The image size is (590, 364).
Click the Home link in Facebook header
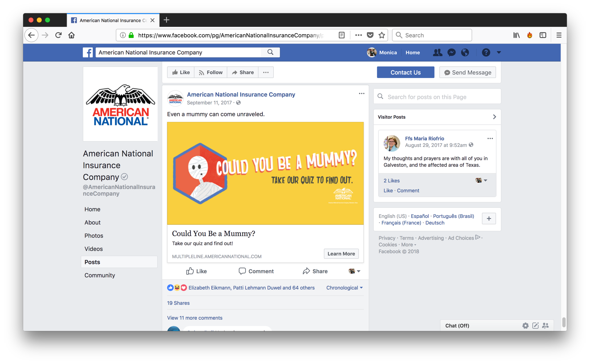pos(413,53)
